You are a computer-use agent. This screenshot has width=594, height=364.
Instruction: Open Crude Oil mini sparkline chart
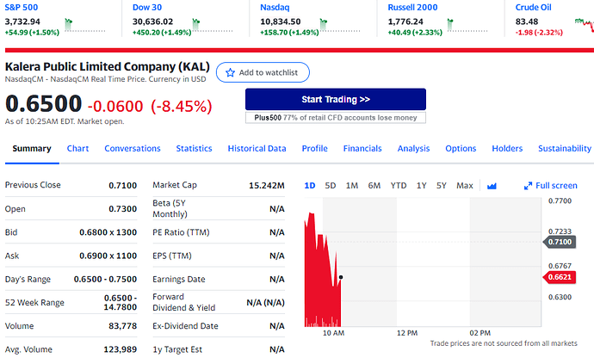[585, 25]
